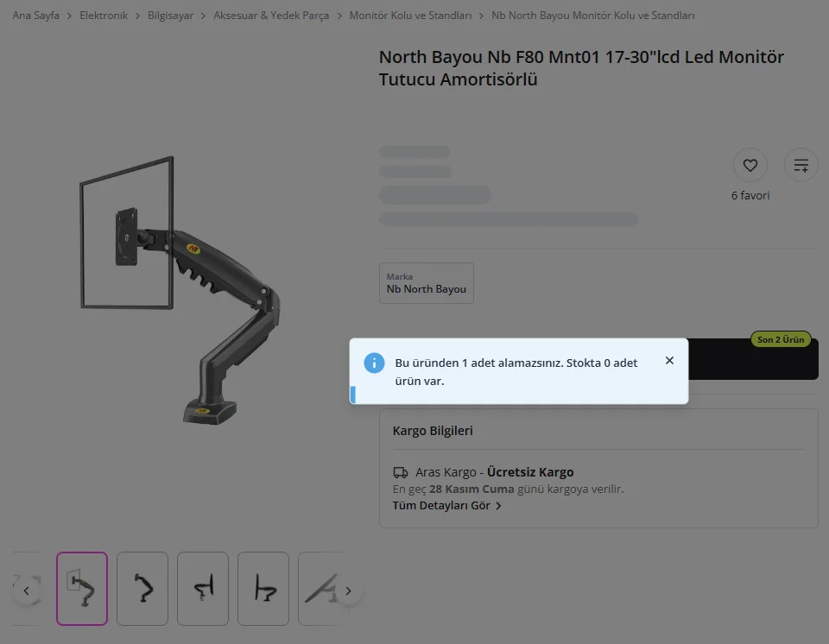Image resolution: width=829 pixels, height=644 pixels.
Task: Click the blue info icon in notification
Action: (374, 363)
